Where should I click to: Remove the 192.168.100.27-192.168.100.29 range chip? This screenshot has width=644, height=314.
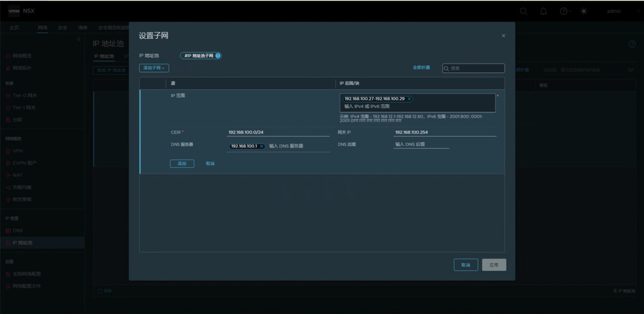pos(409,99)
